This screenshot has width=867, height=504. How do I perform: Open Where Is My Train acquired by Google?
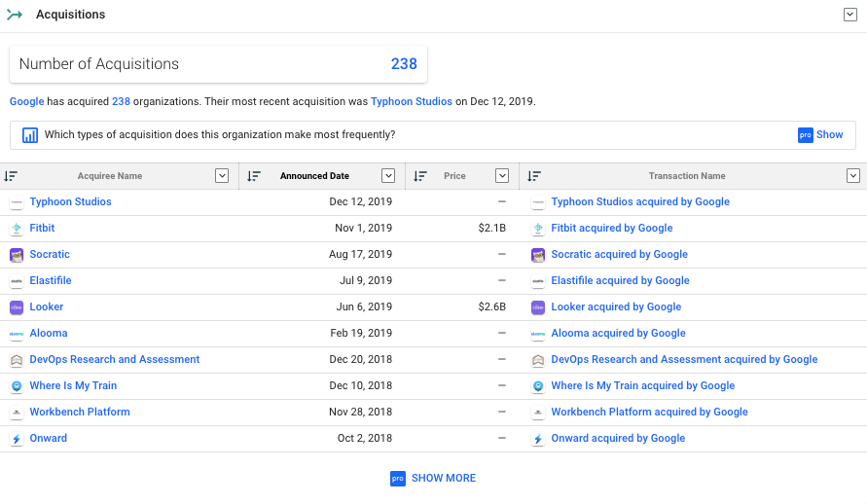[x=642, y=385]
